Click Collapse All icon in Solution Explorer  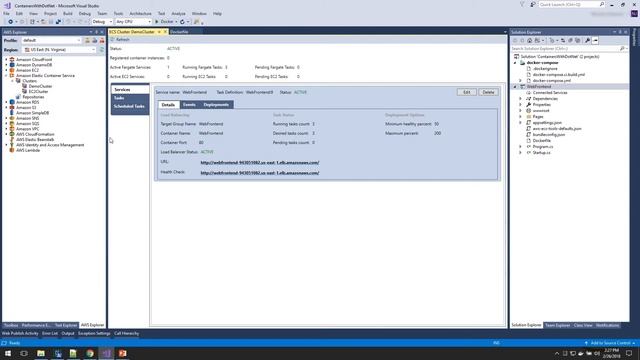pos(570,40)
